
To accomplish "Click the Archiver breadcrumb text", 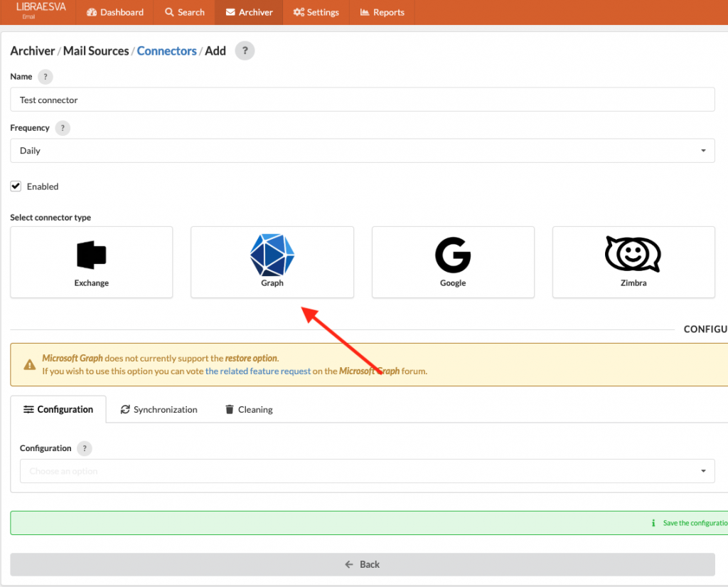I will [x=33, y=51].
